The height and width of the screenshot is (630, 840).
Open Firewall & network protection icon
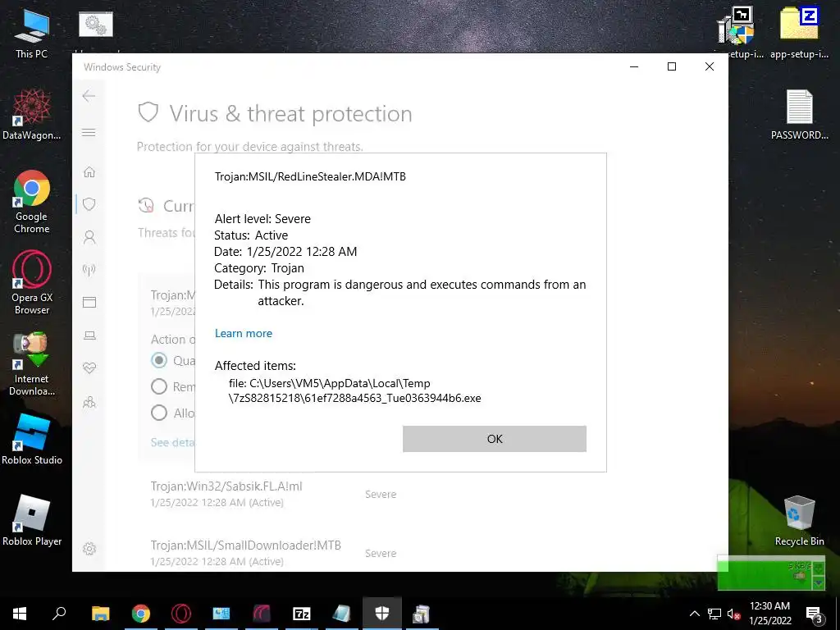coord(89,269)
